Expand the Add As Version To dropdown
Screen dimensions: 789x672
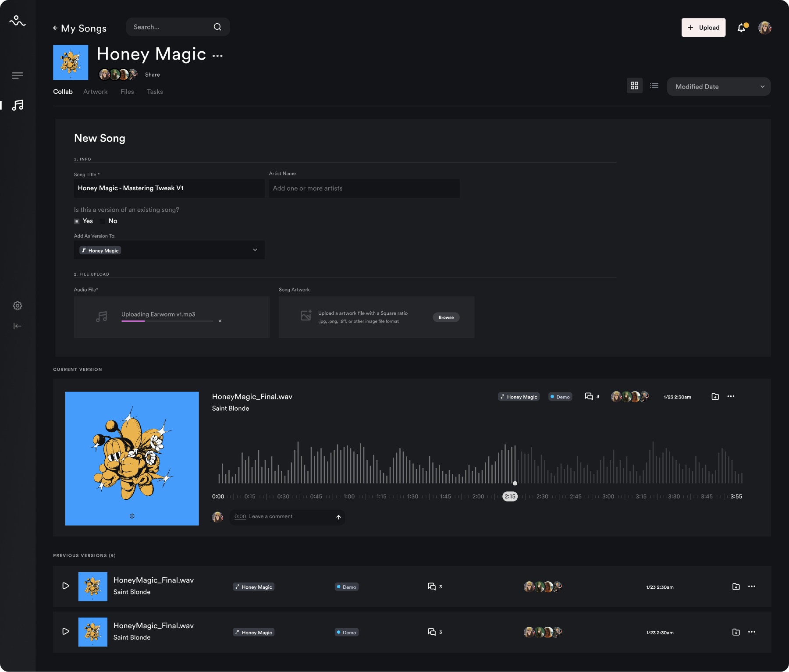[x=255, y=250]
